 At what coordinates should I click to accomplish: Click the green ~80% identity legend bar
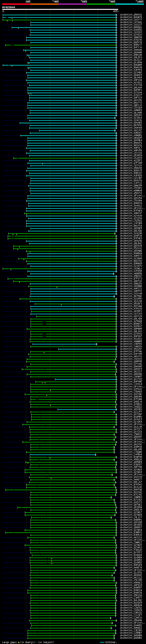(101, 4)
